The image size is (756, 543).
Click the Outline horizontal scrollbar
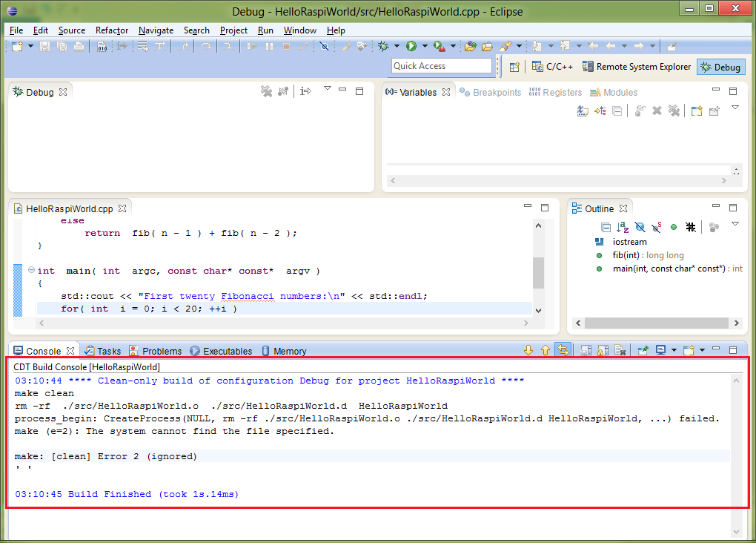tap(657, 323)
